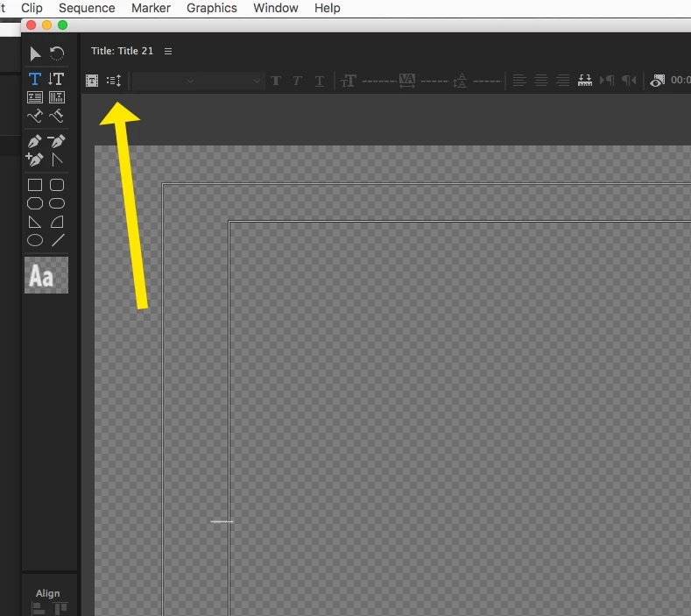Open the font style dropdown

[230, 81]
